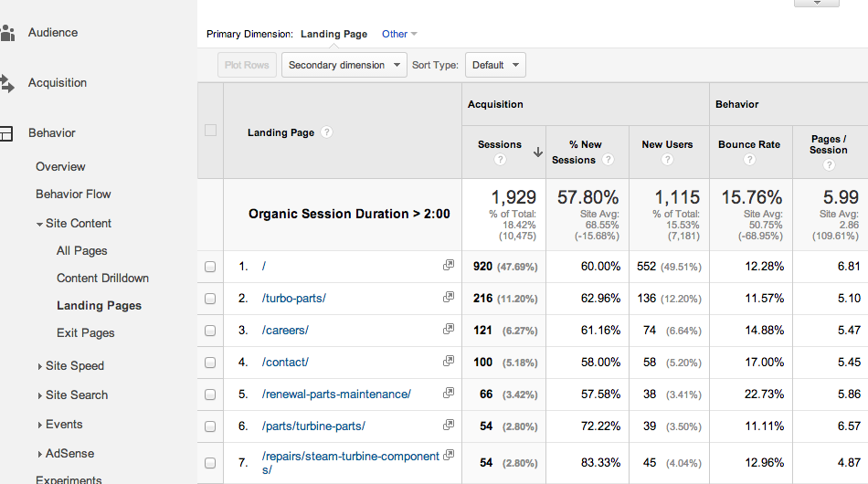Open the Behavior section icon
The height and width of the screenshot is (484, 868).
[6, 133]
